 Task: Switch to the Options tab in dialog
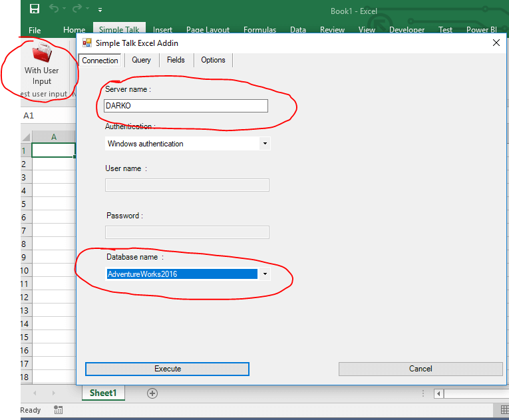[213, 60]
